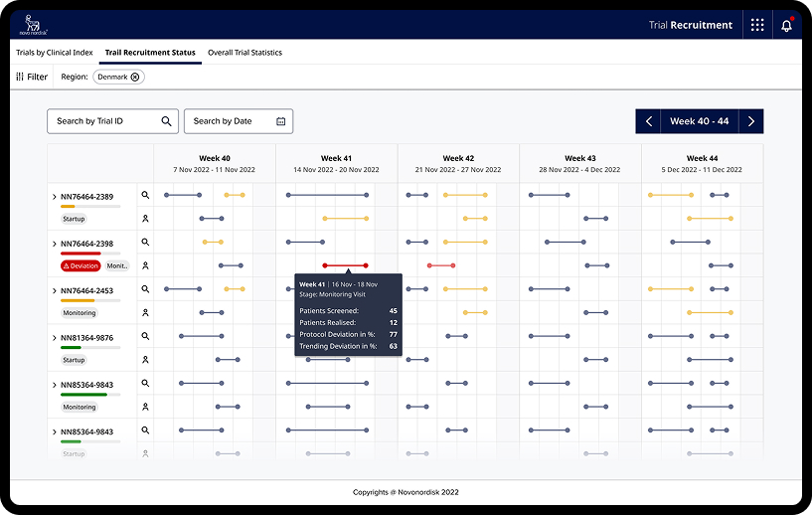
Task: Open the calendar icon in date search
Action: (281, 121)
